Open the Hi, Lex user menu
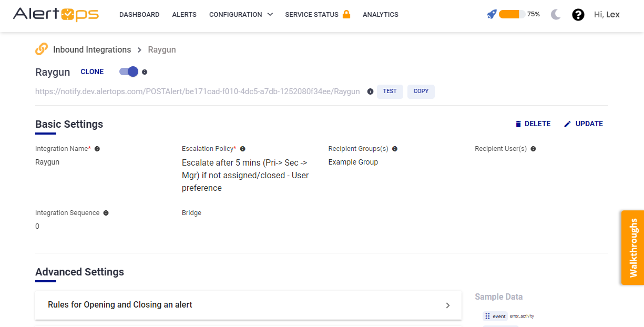644x327 pixels. [607, 15]
